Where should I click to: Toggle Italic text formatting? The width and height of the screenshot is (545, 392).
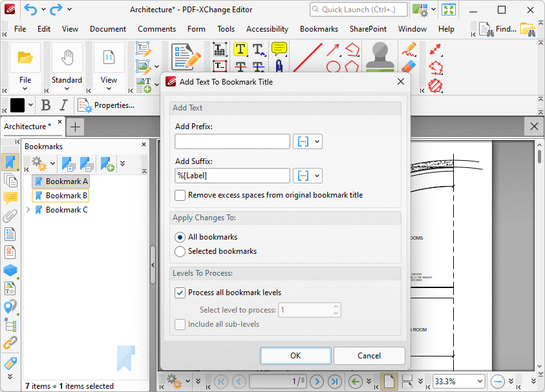(x=63, y=105)
